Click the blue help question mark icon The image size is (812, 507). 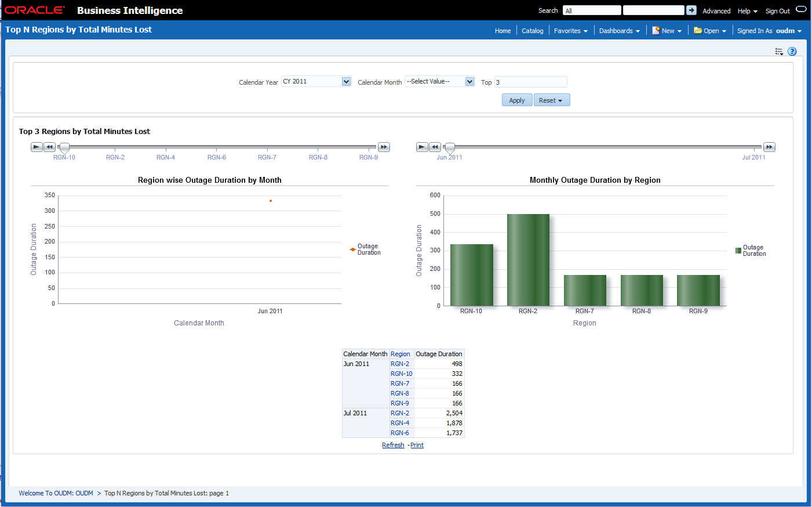click(792, 52)
